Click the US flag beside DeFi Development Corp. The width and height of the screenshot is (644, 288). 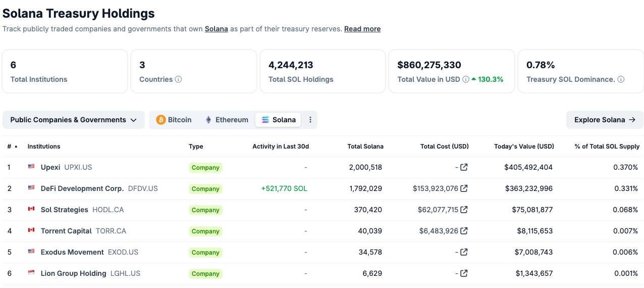(x=31, y=187)
